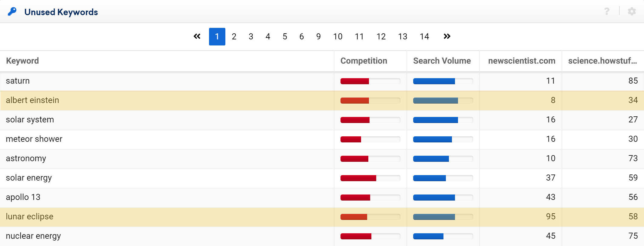Open the help question mark icon
Viewport: 644px width, 246px height.
click(607, 12)
